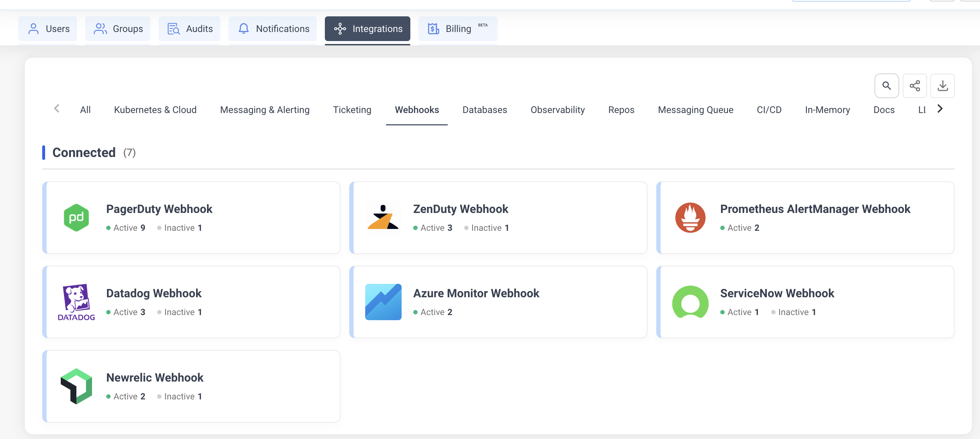Open the Audits page

(189, 28)
